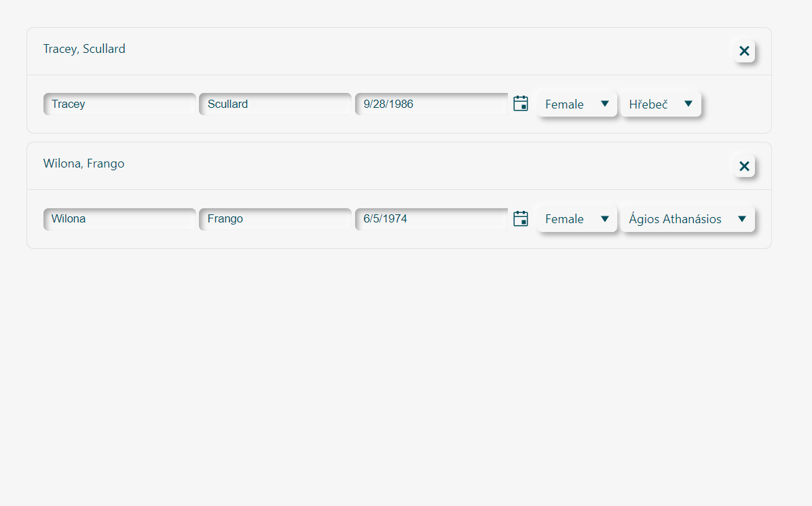Focus the Frango last name field

276,219
